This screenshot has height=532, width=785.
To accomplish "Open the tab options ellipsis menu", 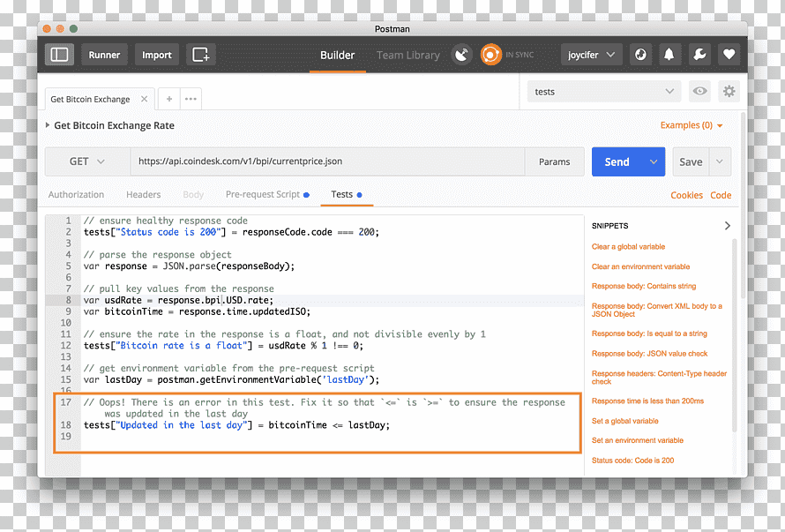I will click(191, 99).
